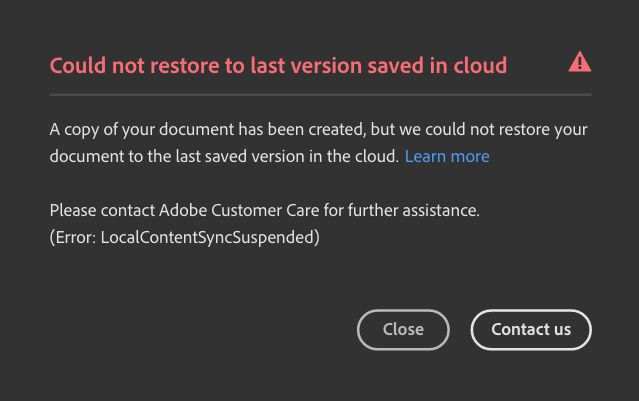The height and width of the screenshot is (401, 639).
Task: Follow the blue Learn more hyperlink
Action: (x=447, y=156)
